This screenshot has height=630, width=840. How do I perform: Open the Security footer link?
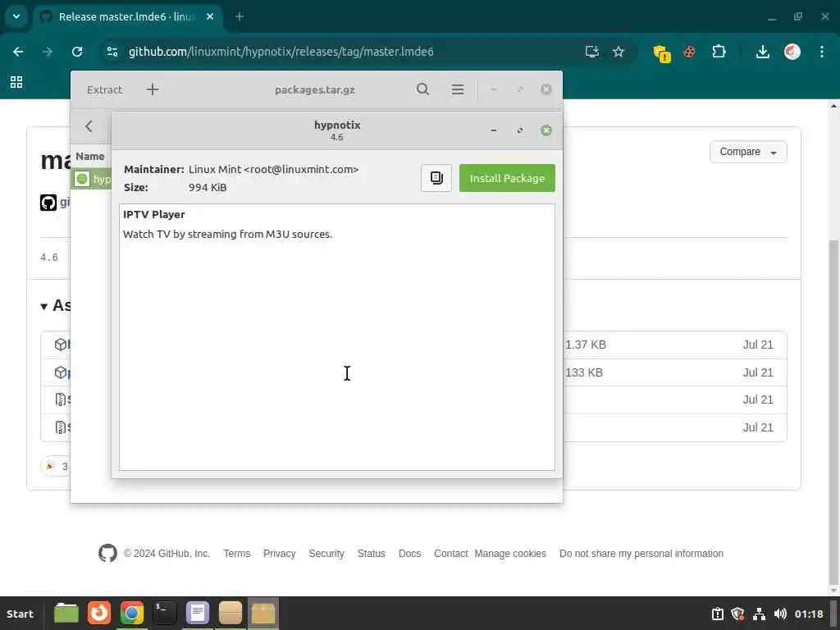click(x=326, y=554)
